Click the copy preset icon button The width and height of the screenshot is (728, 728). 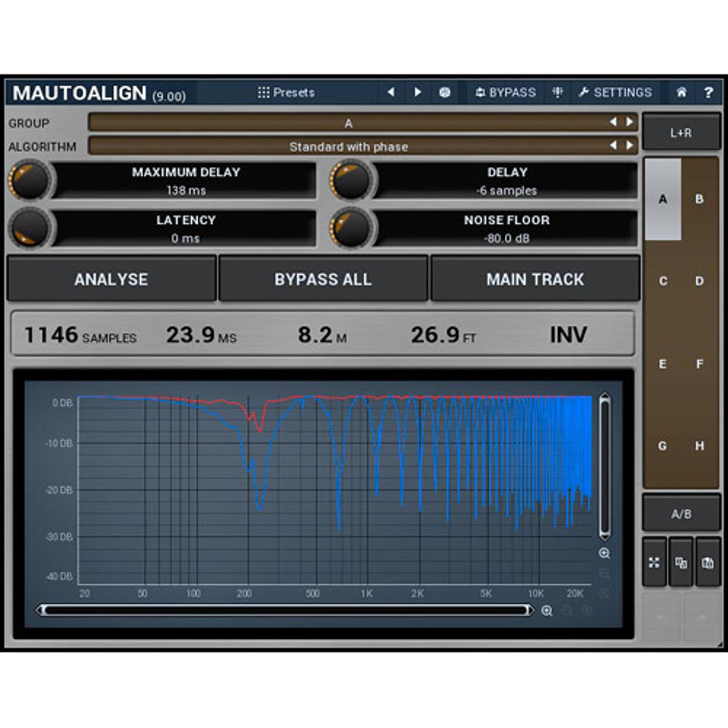point(681,562)
